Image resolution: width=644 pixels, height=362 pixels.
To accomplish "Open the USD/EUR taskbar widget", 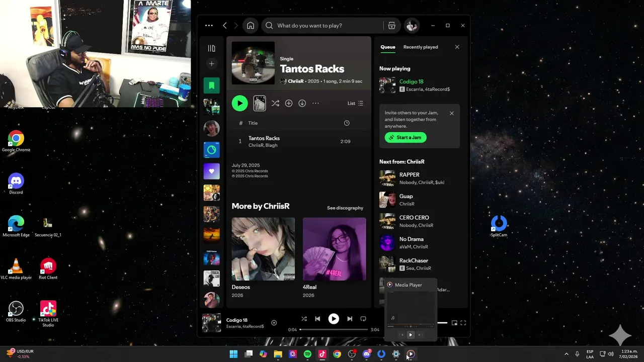I will (x=21, y=354).
